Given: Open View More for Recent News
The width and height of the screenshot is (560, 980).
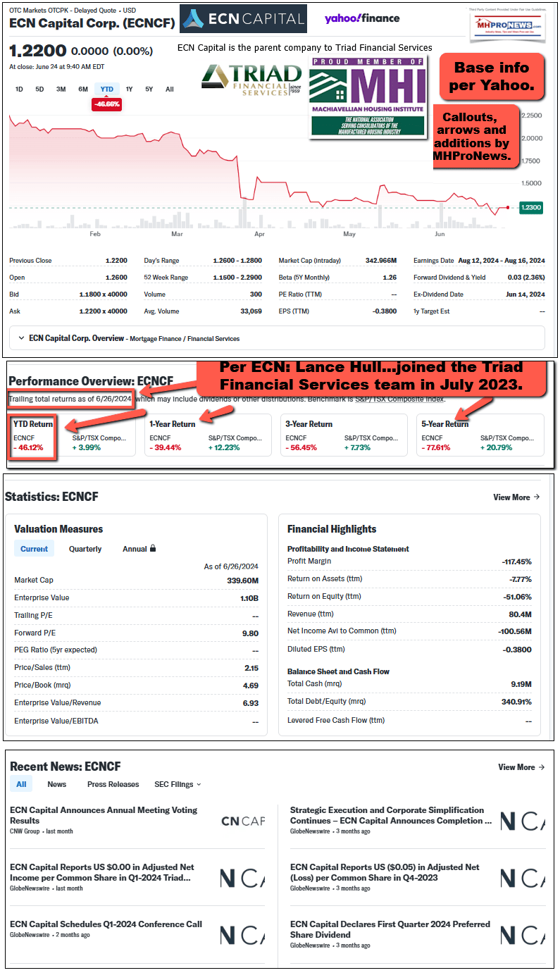Looking at the screenshot, I should [521, 767].
